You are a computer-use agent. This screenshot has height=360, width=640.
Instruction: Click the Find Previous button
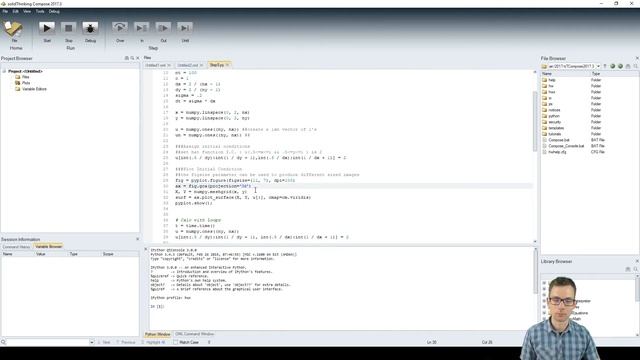point(126,342)
